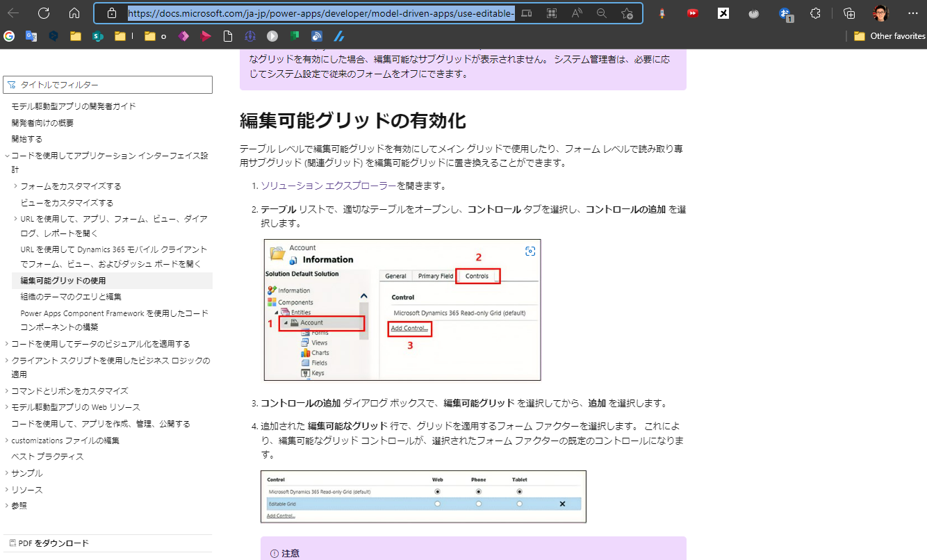Click the Editable Grid controls table image

pyautogui.click(x=423, y=496)
